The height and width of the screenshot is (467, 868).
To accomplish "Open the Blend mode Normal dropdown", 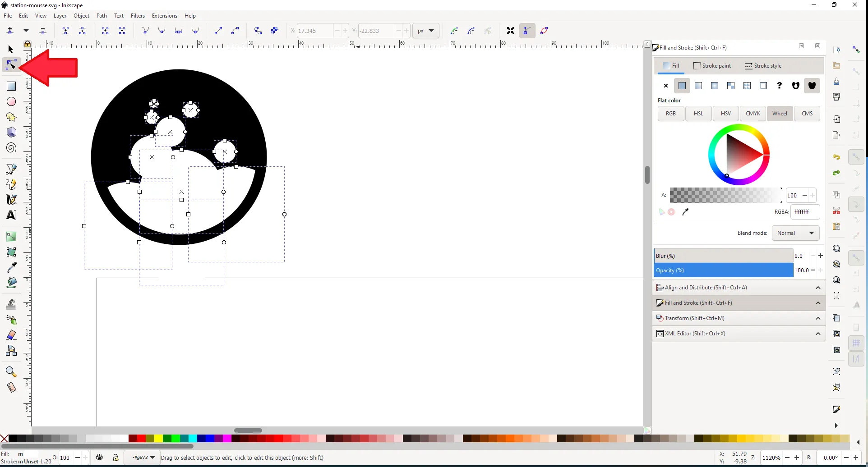I will (795, 233).
